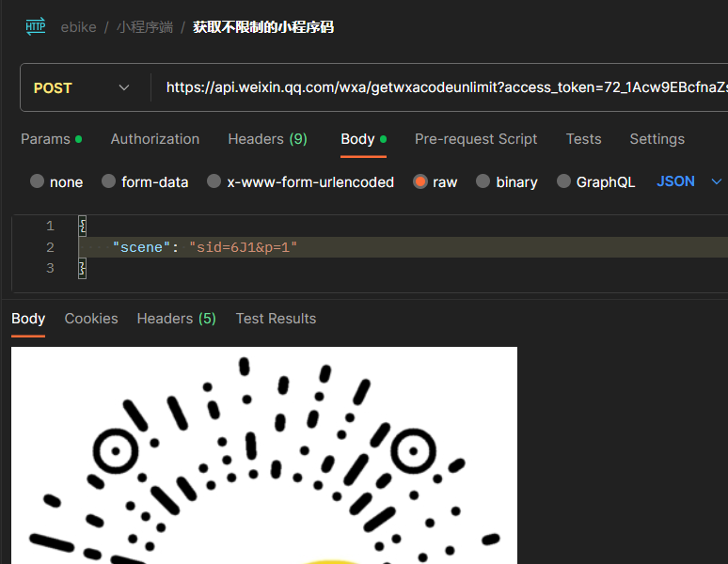
Task: Show the response Headers (5) tab
Action: [x=177, y=319]
